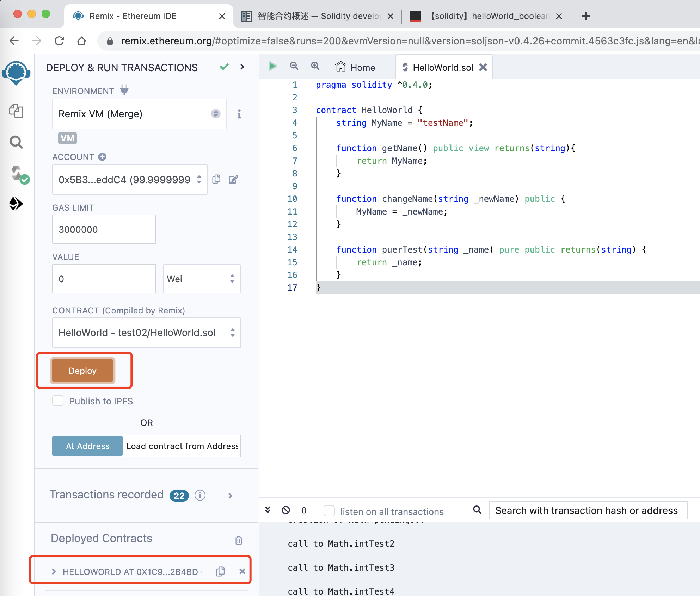Click the ENVIRONMENT dropdown selector

(x=139, y=113)
